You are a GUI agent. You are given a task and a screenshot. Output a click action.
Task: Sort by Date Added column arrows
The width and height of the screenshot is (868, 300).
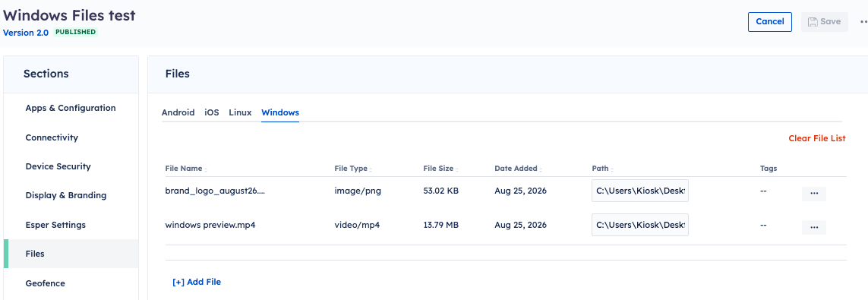tap(541, 169)
